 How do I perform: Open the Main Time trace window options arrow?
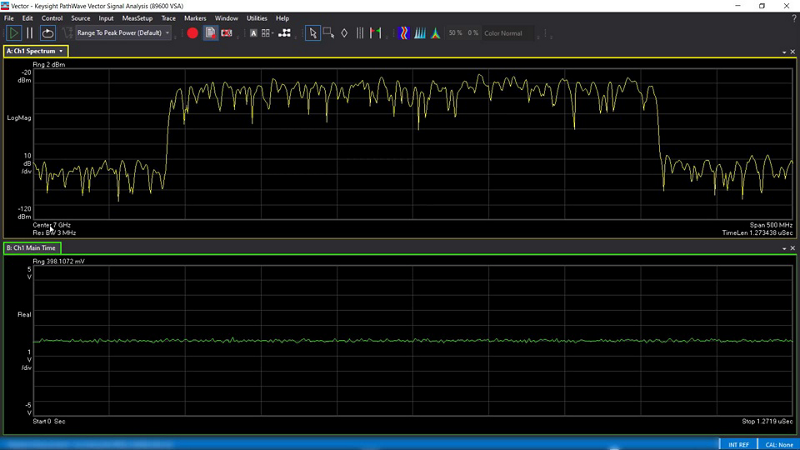(784, 248)
